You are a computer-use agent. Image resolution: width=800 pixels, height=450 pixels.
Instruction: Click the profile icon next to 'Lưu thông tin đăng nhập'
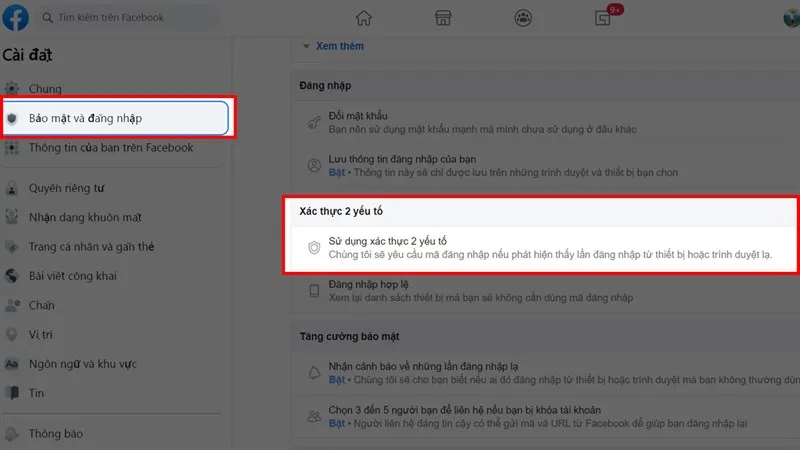(x=314, y=165)
